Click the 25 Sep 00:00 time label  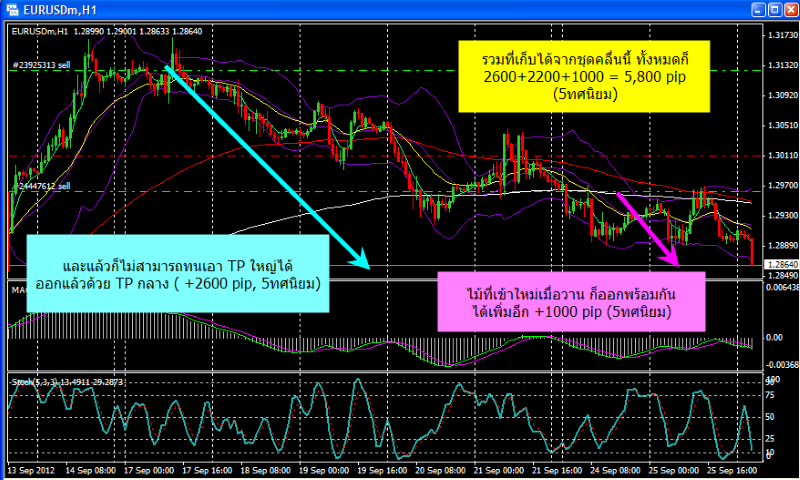coord(673,470)
